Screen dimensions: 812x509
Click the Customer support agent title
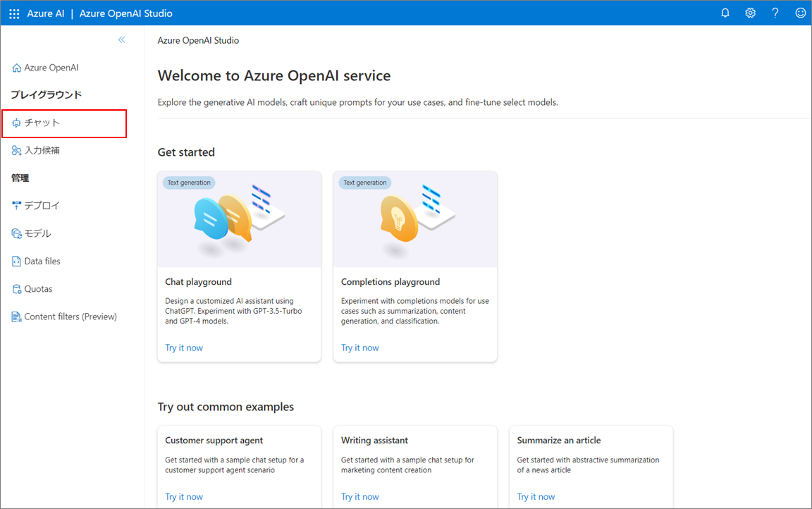[x=214, y=440]
